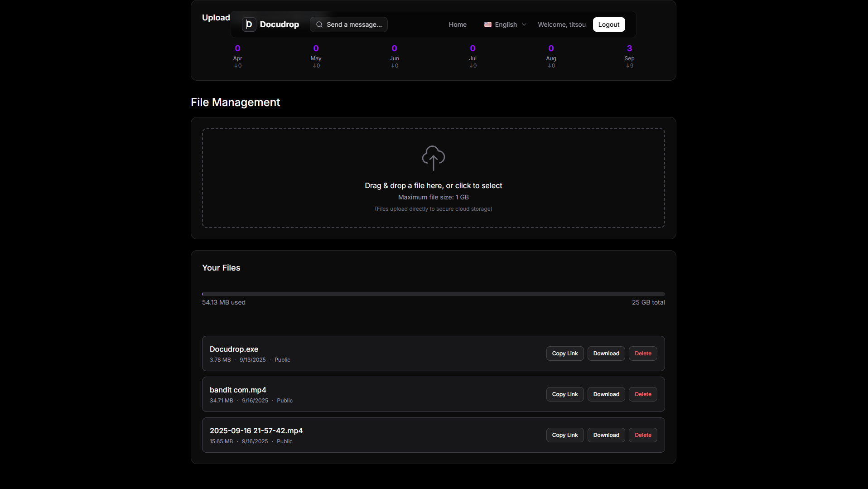
Task: Click the US flag language icon
Action: pyautogui.click(x=488, y=24)
